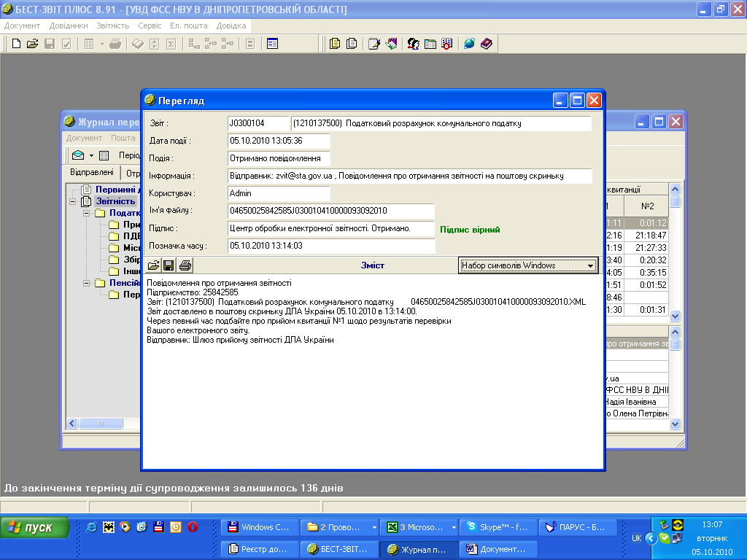This screenshot has width=747, height=560.
Task: Launch Internet Explorer from quick launch
Action: 91,527
